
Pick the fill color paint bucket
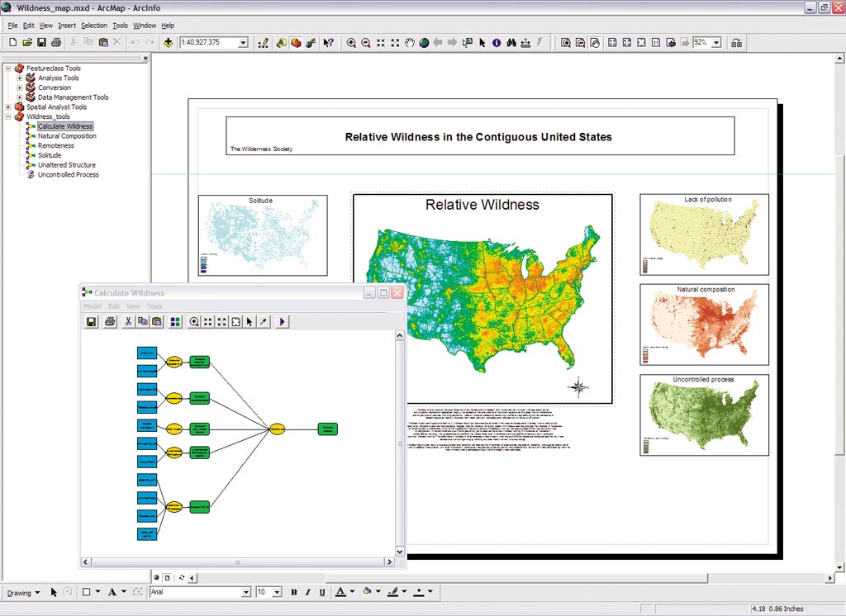point(367,592)
